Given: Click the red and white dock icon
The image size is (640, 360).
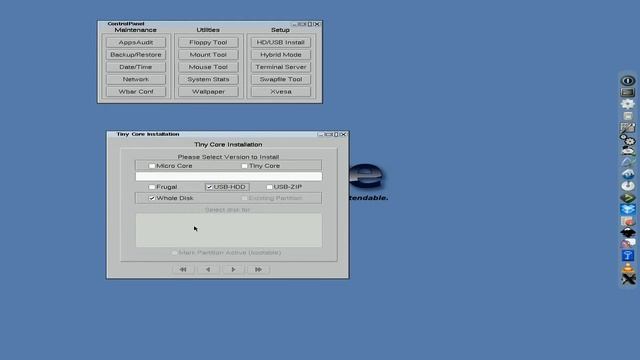Looking at the screenshot, I should click(628, 221).
